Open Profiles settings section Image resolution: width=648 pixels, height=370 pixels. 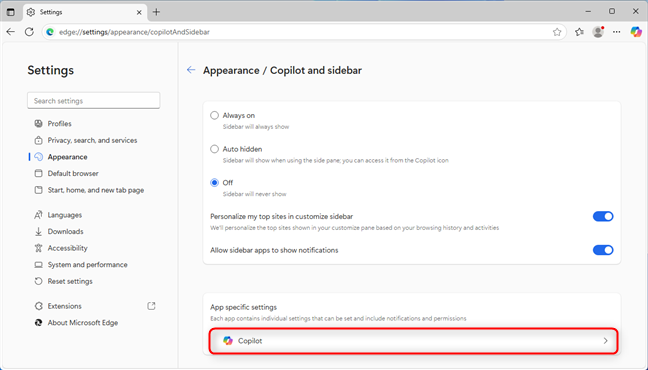[59, 124]
